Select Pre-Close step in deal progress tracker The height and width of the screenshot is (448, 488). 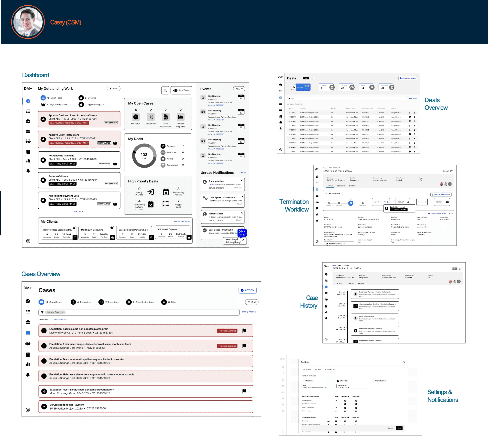click(339, 203)
